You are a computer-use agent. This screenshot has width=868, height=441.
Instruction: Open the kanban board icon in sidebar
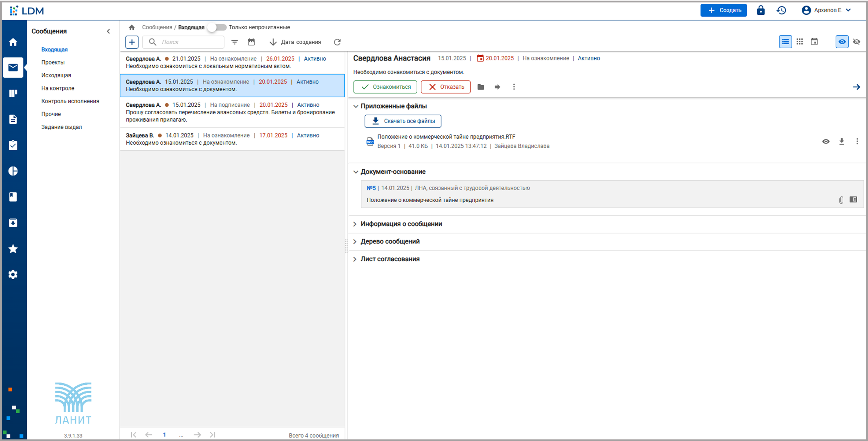click(x=13, y=93)
